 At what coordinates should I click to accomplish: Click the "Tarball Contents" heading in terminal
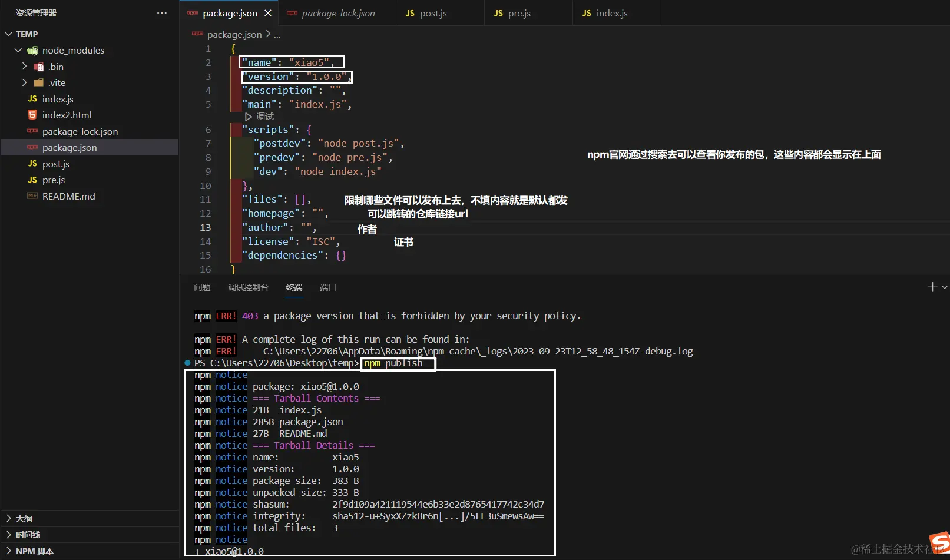coord(316,398)
